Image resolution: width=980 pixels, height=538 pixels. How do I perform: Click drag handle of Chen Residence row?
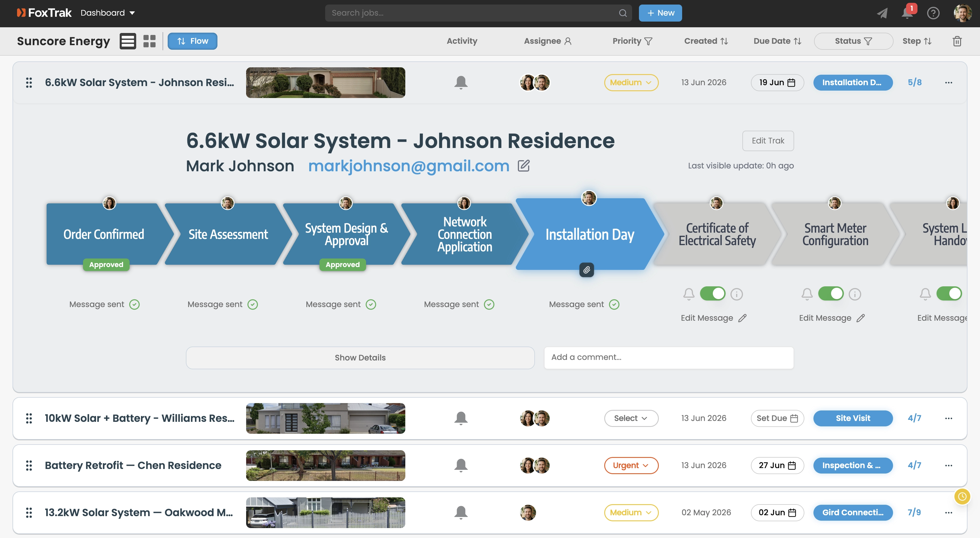29,465
